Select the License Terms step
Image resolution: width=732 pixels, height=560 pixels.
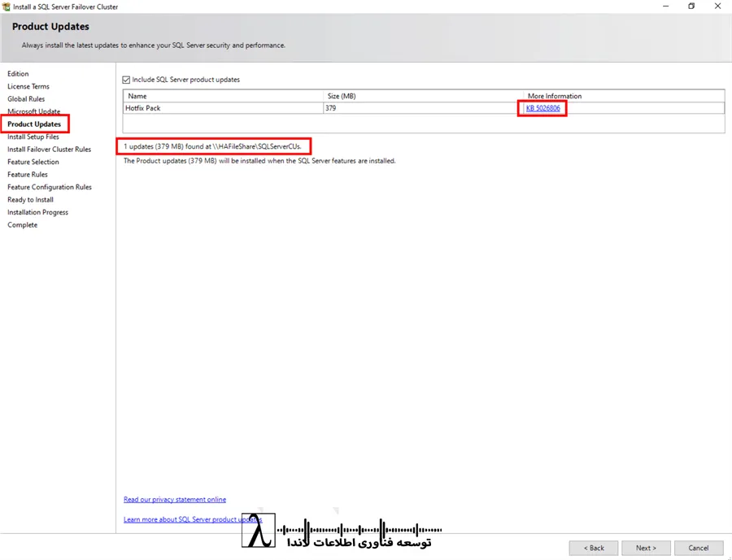pos(28,86)
